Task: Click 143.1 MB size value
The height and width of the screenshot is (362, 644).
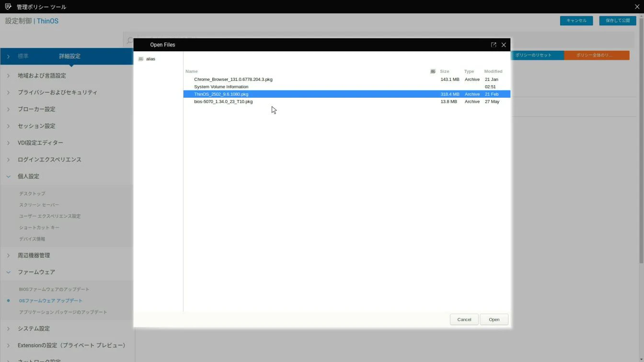Action: (x=450, y=79)
